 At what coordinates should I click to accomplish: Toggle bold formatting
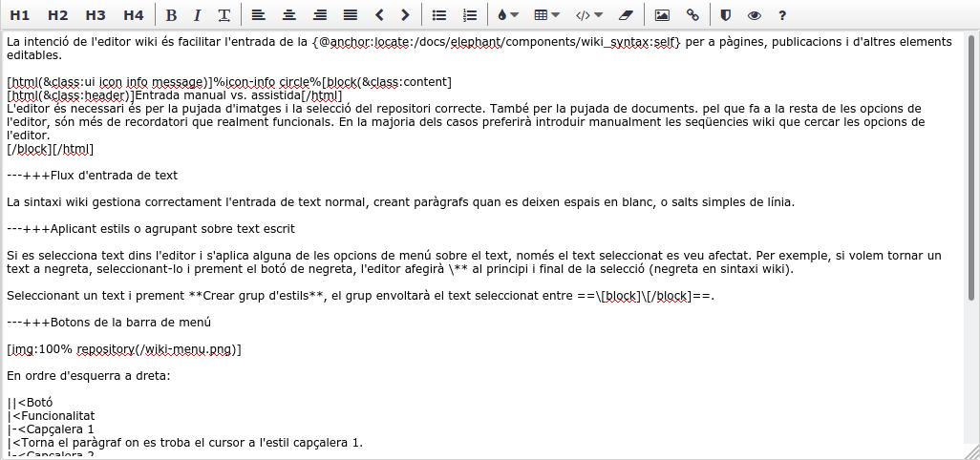[171, 15]
